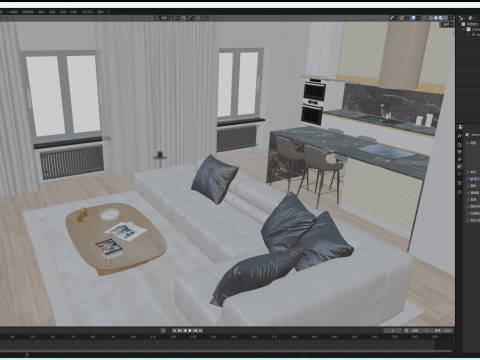
Task: Open the View Layer properties tab
Action: (459, 159)
